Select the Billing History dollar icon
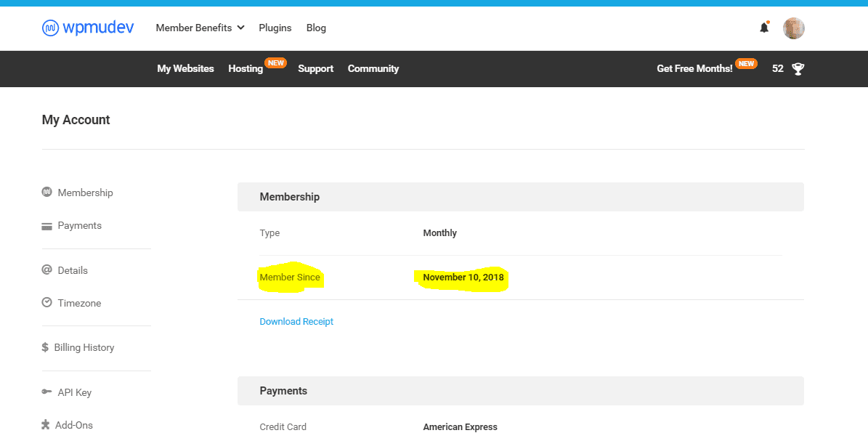 coord(46,347)
